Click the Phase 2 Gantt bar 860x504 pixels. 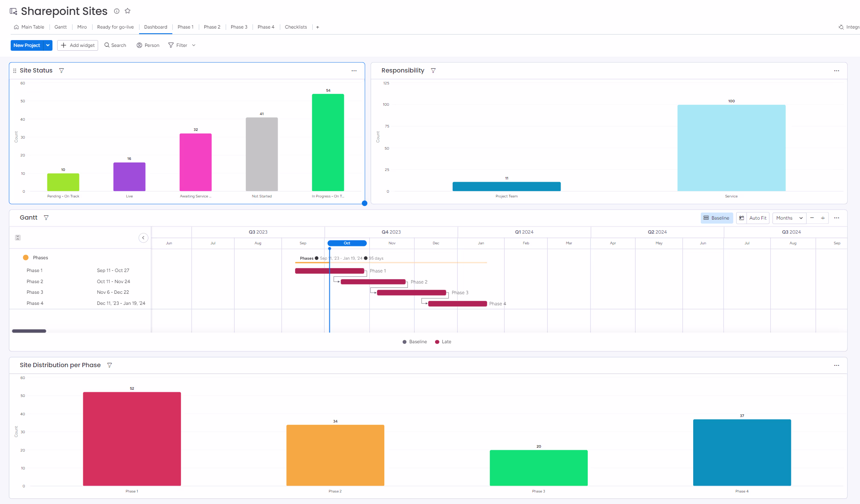373,282
